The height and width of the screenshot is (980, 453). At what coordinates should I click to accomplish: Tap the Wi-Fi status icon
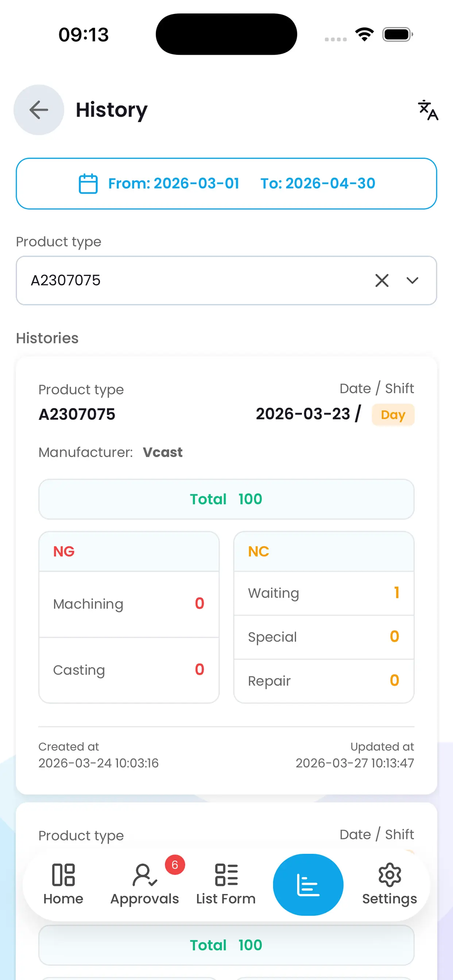coord(364,35)
